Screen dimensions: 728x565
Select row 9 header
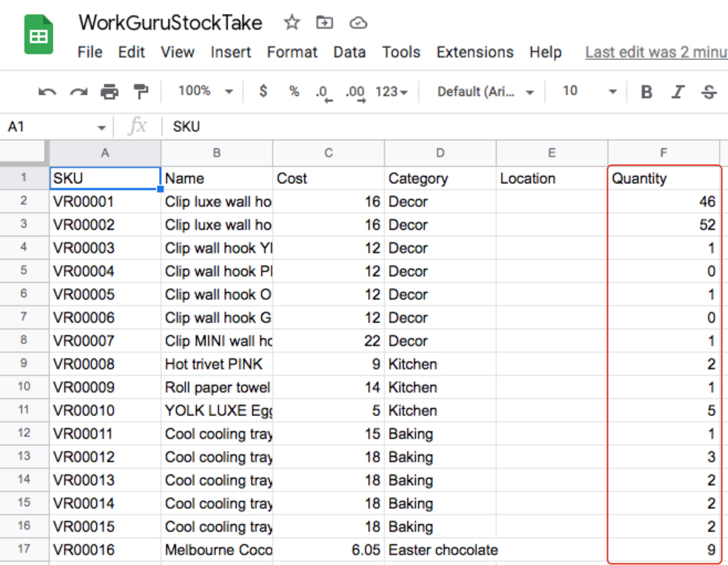(24, 363)
